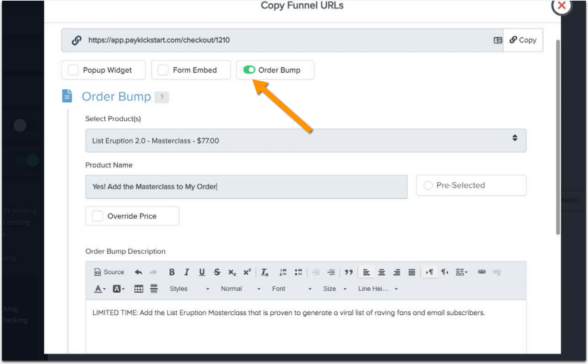This screenshot has width=588, height=364.
Task: Insert a numbered list
Action: click(x=283, y=272)
